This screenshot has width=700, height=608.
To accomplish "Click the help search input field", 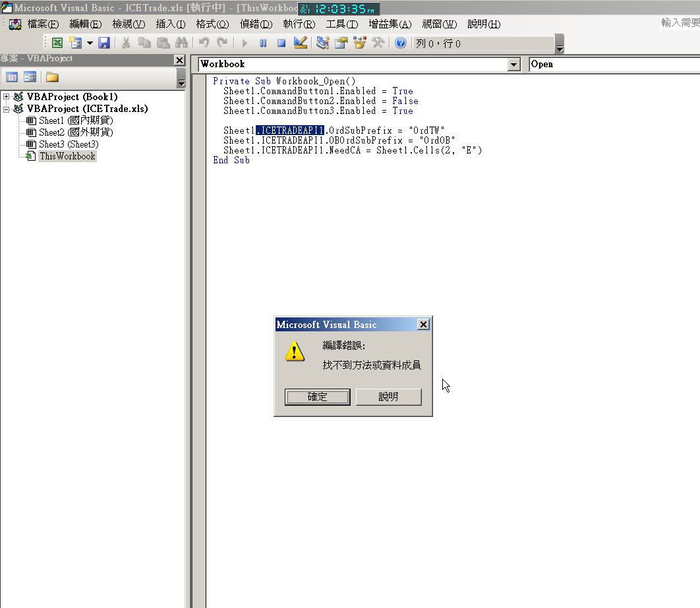I will 680,23.
